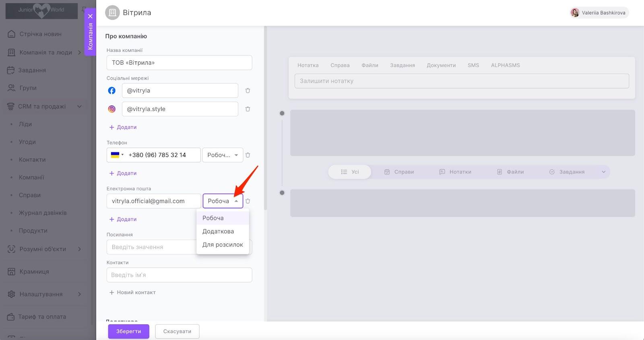Screen dimensions: 644x340
Task: Remove the phone number with trash icon
Action: [248, 155]
